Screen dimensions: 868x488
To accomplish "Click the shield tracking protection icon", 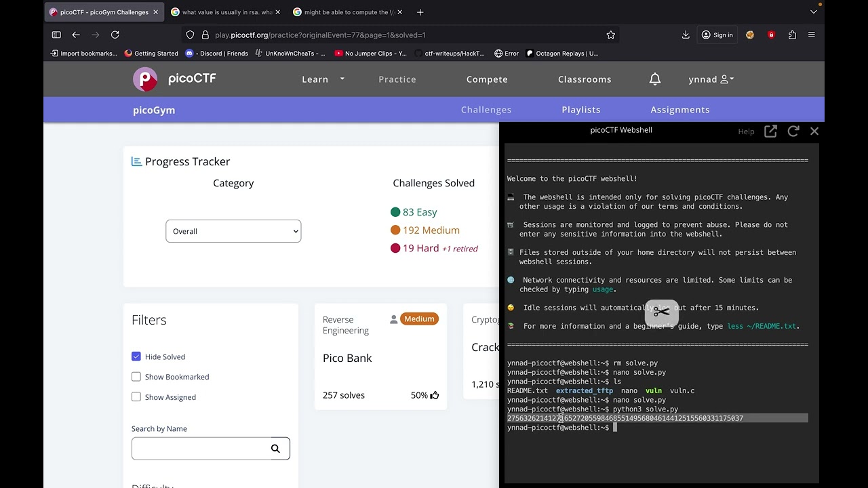I will tap(190, 35).
